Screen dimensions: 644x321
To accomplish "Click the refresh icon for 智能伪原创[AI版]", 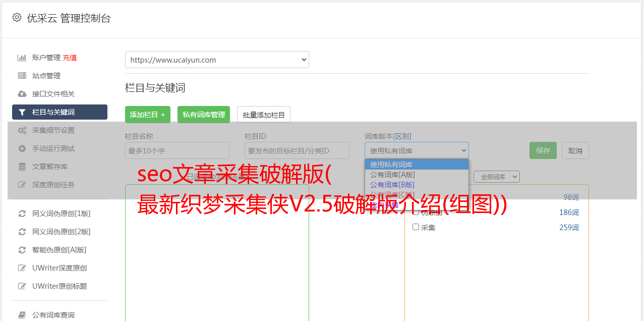I will 22,250.
